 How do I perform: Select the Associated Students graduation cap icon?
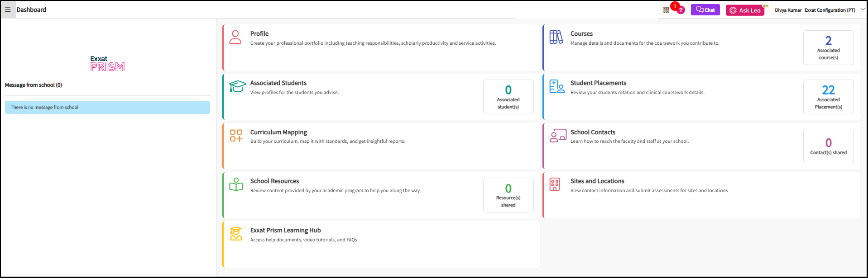point(236,86)
